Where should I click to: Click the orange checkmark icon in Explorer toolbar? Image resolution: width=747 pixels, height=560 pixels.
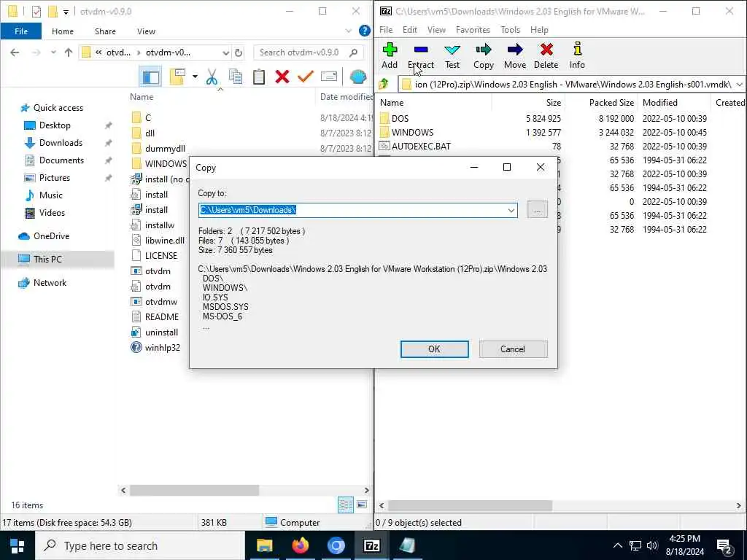click(x=306, y=77)
